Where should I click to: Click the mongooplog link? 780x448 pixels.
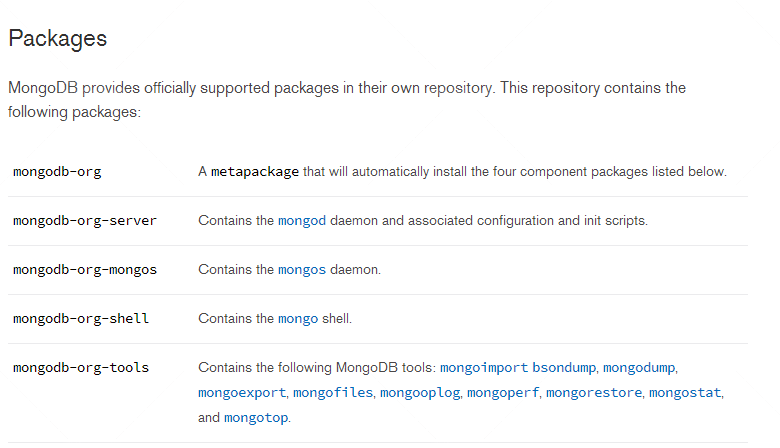click(420, 393)
